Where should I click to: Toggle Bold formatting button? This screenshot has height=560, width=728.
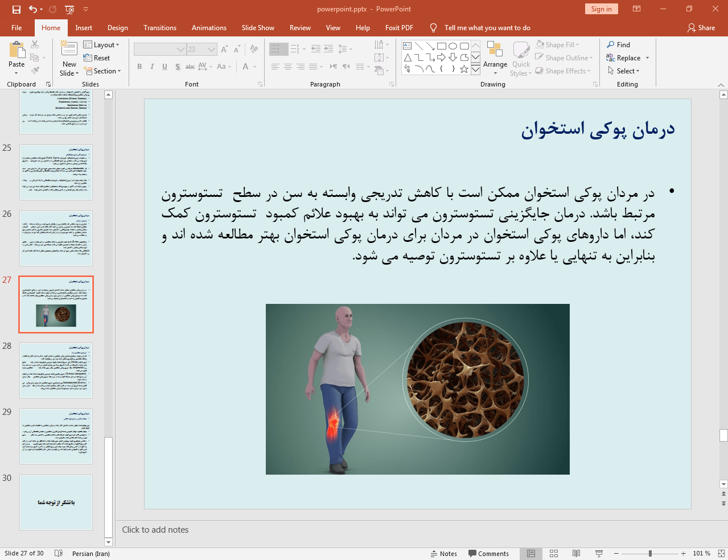(139, 67)
